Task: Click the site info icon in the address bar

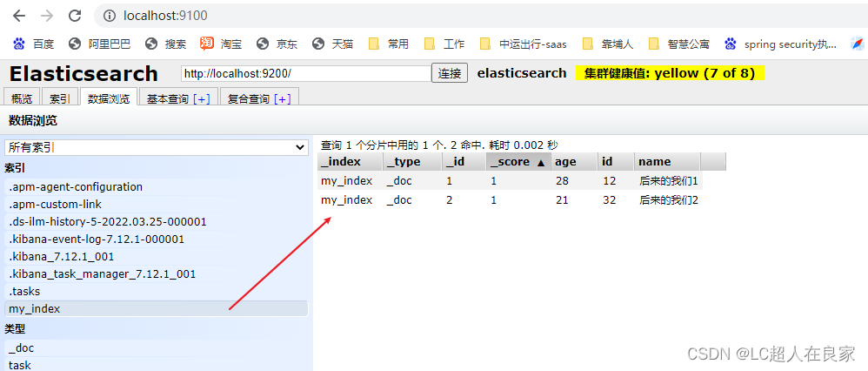Action: (x=111, y=16)
